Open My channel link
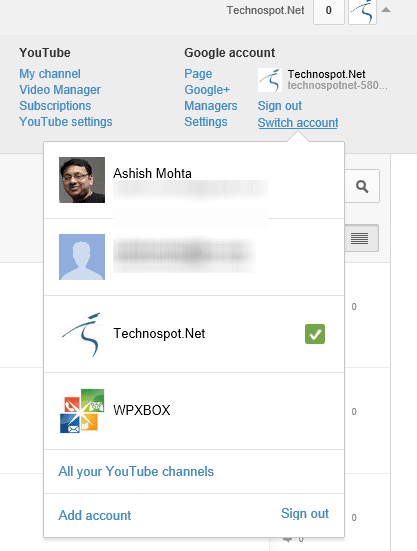 (50, 74)
